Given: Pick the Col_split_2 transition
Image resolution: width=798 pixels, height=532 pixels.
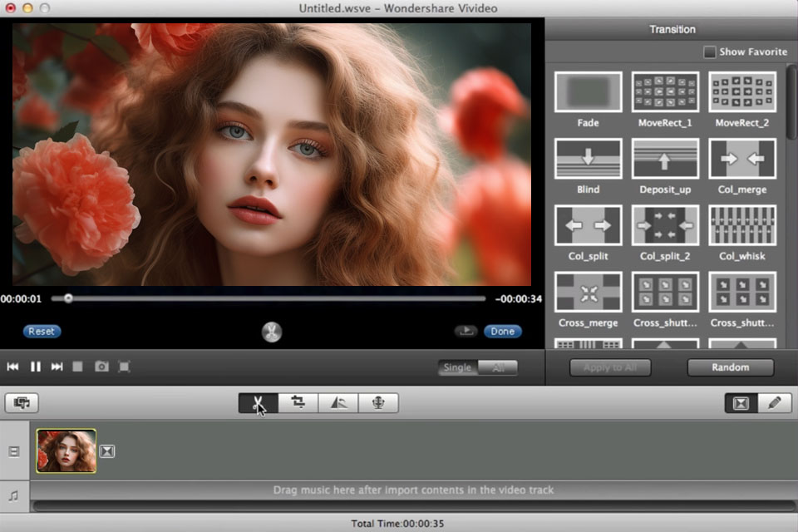Looking at the screenshot, I should click(665, 225).
